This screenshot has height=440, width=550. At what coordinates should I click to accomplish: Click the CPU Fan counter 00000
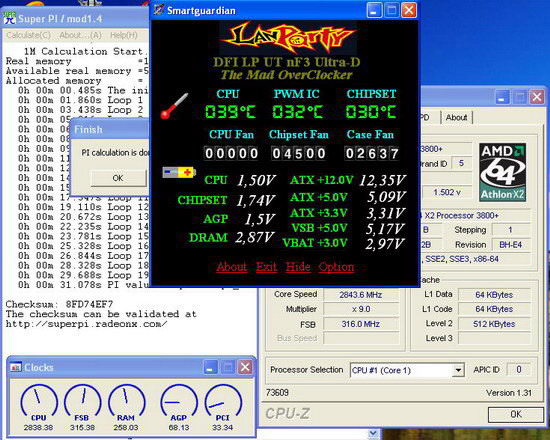tap(232, 153)
